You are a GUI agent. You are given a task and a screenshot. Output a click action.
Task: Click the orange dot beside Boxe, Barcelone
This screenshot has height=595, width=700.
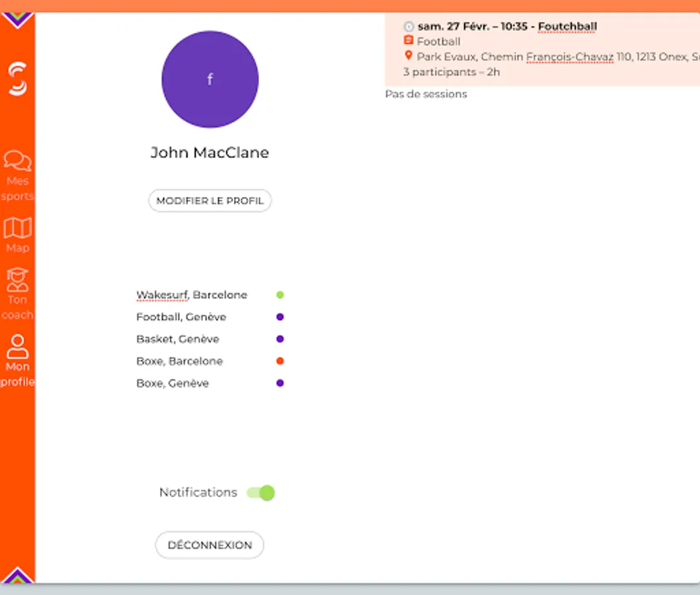[x=280, y=361]
